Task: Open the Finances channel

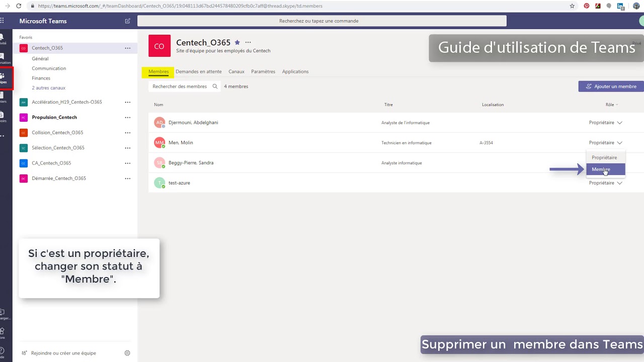Action: (41, 78)
